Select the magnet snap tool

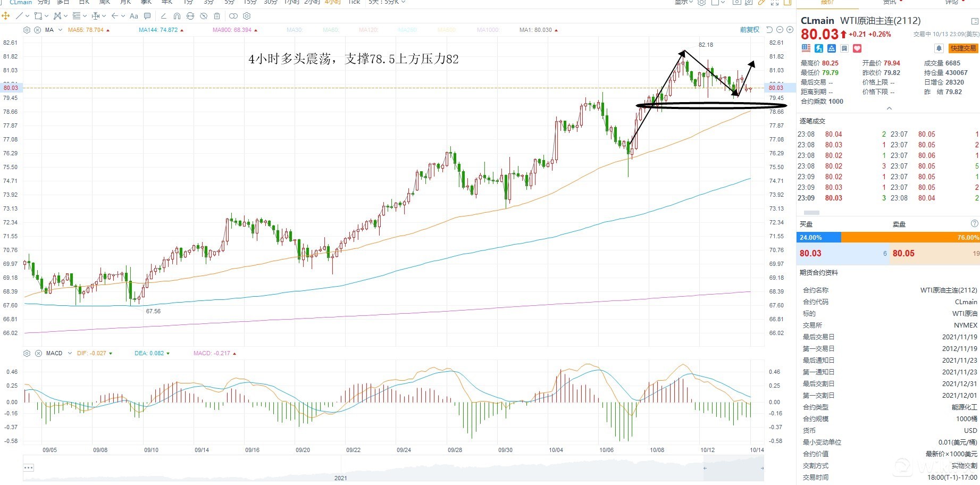point(177,16)
